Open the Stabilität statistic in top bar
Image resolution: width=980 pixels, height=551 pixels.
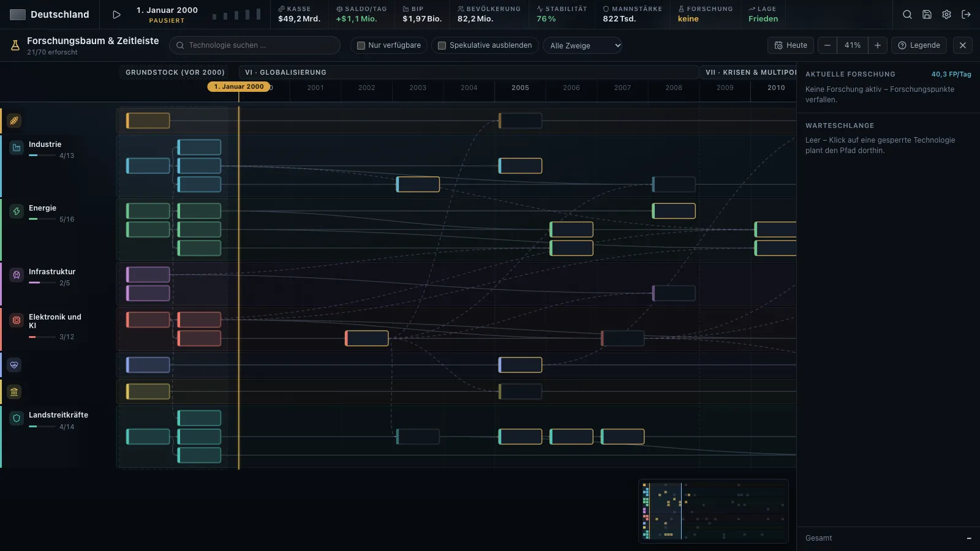(x=562, y=14)
